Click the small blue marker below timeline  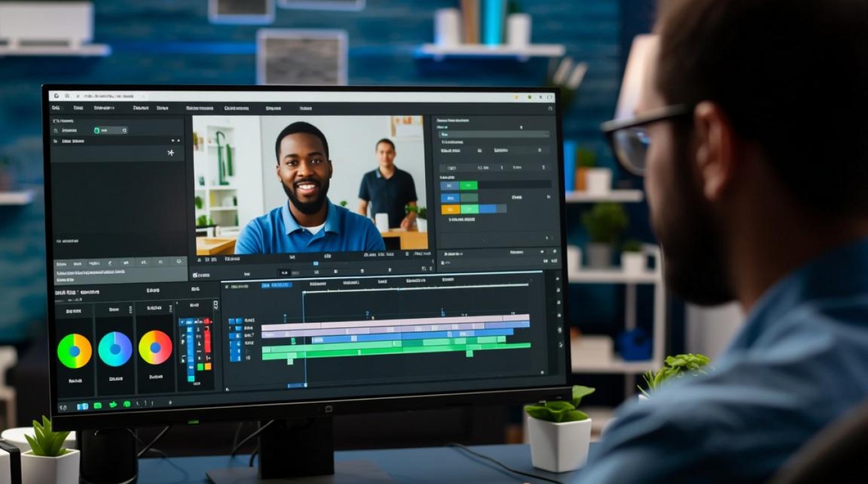tap(296, 385)
